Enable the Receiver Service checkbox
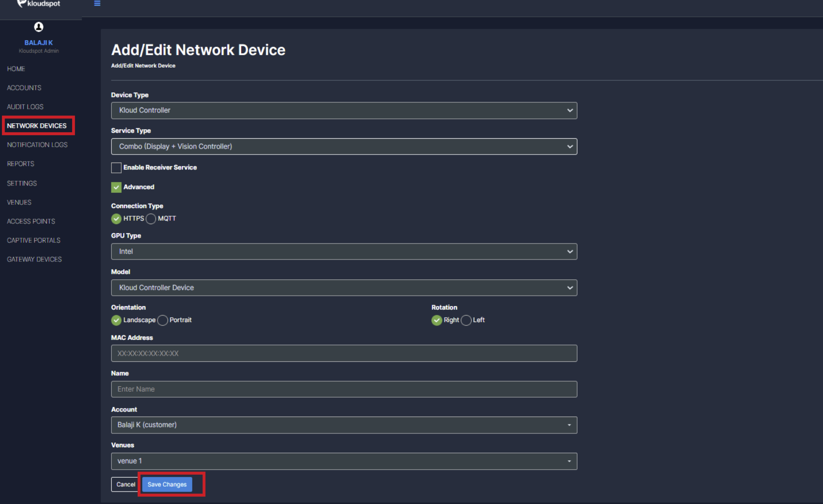The height and width of the screenshot is (504, 823). point(116,168)
